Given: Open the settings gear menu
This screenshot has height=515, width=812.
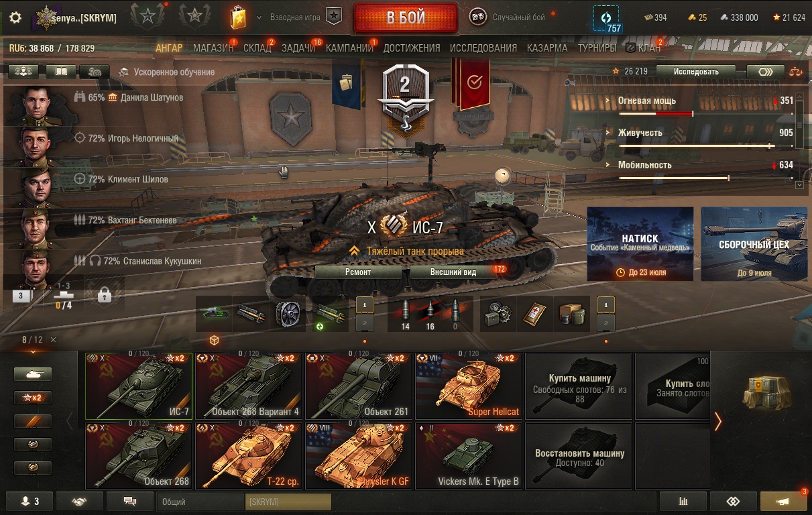Looking at the screenshot, I should pos(16,17).
